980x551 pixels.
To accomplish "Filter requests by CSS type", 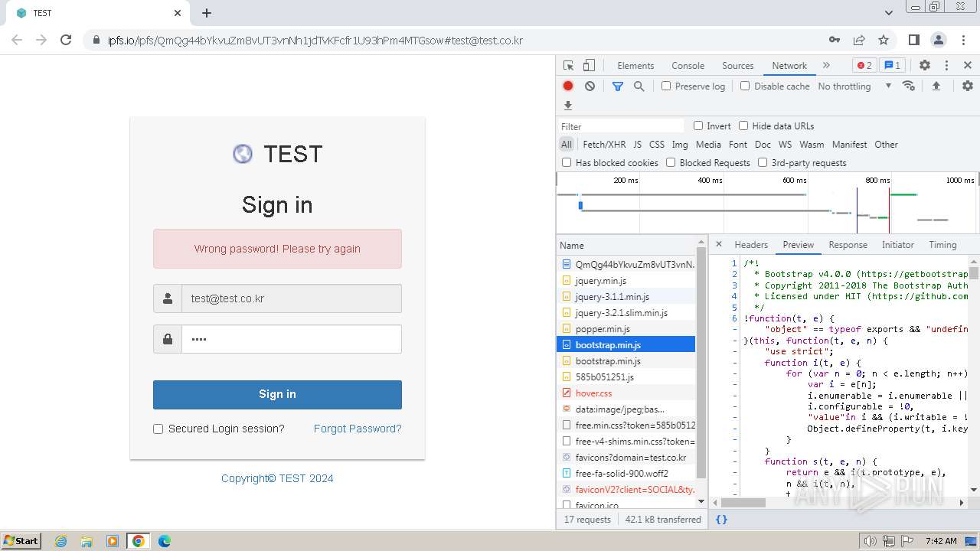I will tap(657, 145).
